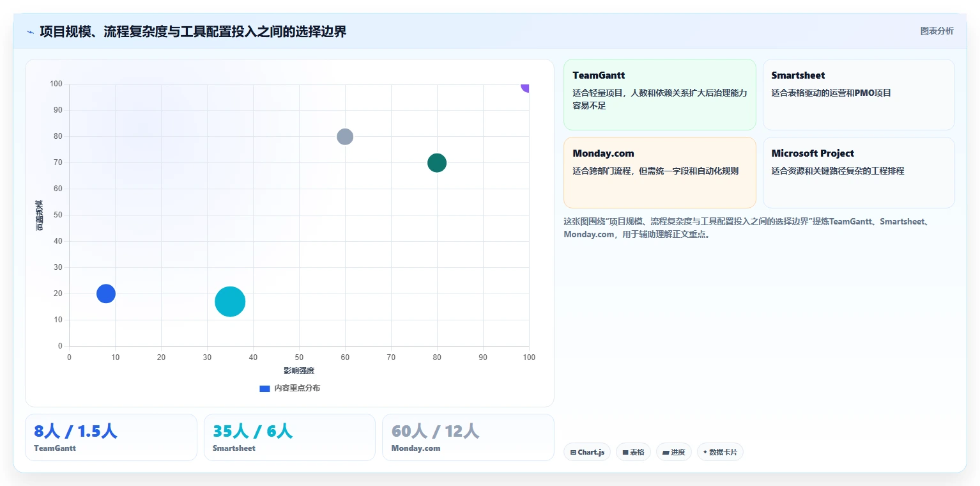Click the large cyan Smartsheet bubble
The width and height of the screenshot is (980, 486).
230,302
